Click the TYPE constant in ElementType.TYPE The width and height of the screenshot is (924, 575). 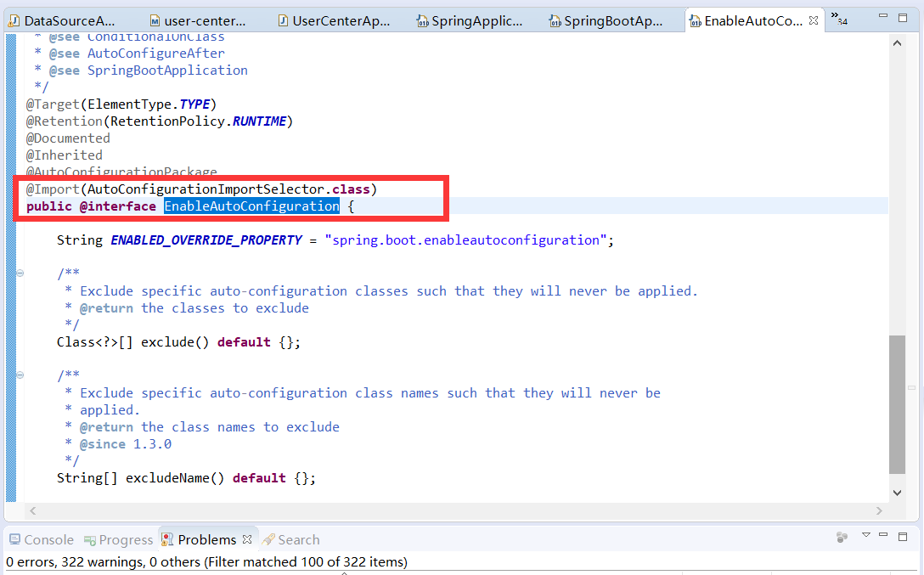tap(194, 104)
